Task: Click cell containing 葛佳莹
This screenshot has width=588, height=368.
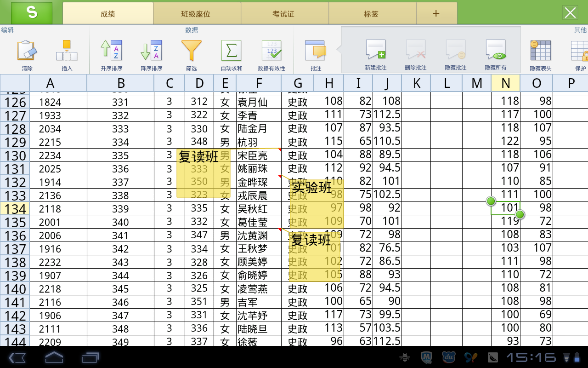Action: [x=259, y=222]
